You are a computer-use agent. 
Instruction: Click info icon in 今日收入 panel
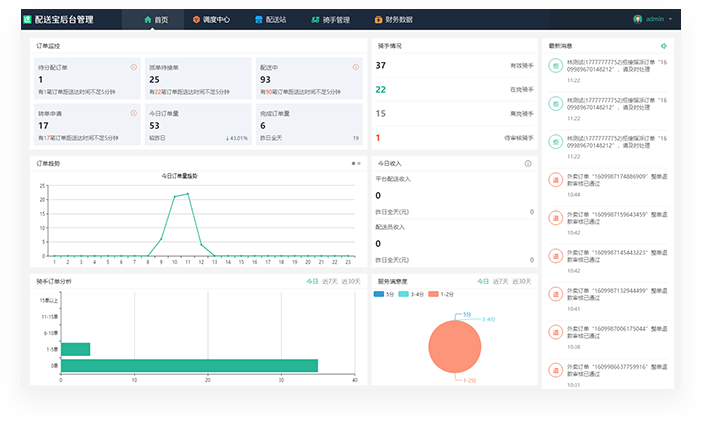pos(528,163)
